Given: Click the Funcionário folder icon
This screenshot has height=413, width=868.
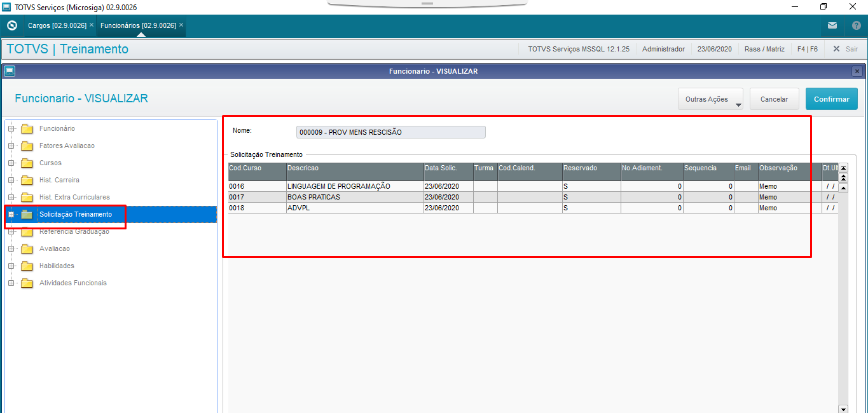Looking at the screenshot, I should 27,129.
